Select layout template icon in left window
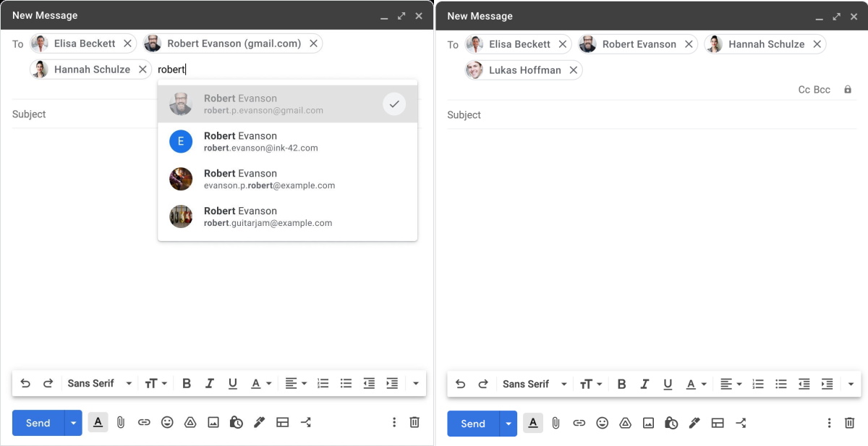868x446 pixels. coord(283,422)
